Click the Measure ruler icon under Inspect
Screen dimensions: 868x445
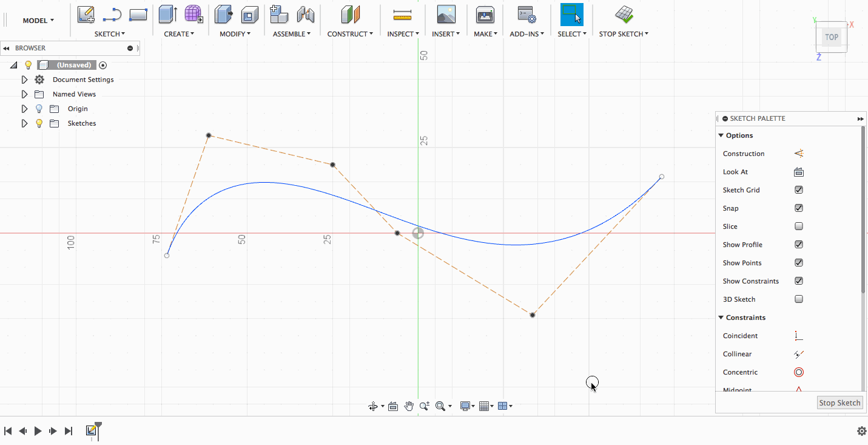[x=402, y=14]
